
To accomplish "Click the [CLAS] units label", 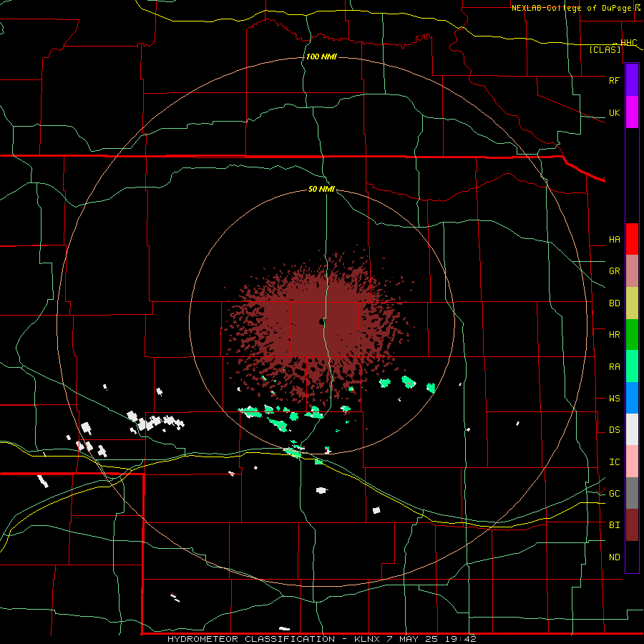I will [x=605, y=50].
